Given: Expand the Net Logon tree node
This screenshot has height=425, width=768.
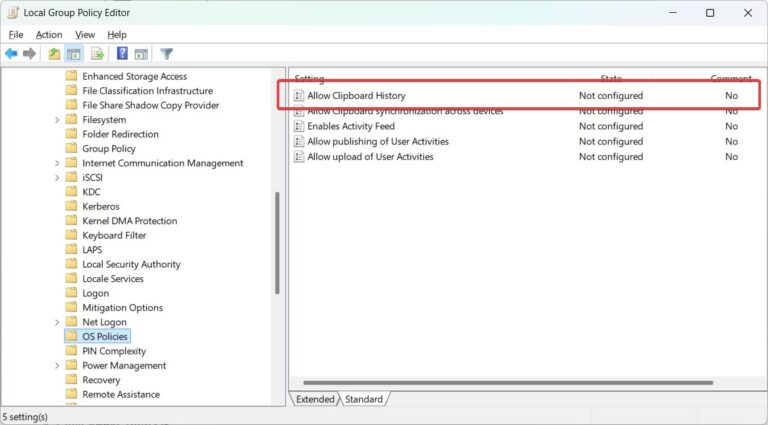Looking at the screenshot, I should coord(57,322).
